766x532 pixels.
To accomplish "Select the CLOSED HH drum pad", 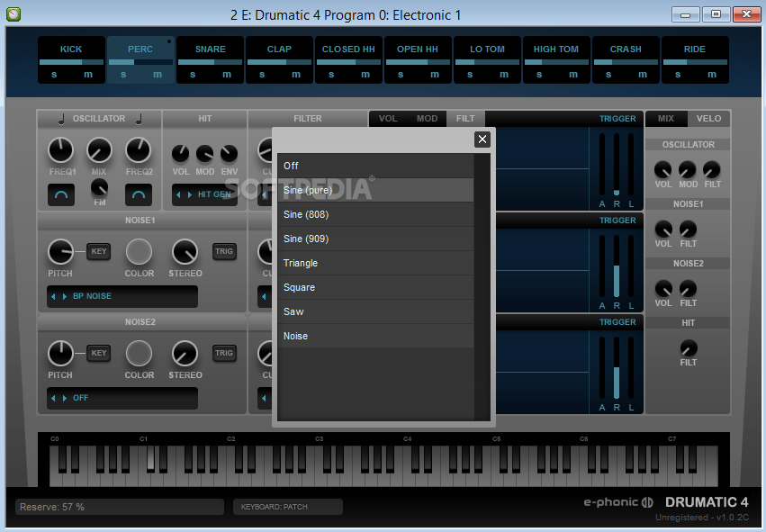I will click(348, 59).
